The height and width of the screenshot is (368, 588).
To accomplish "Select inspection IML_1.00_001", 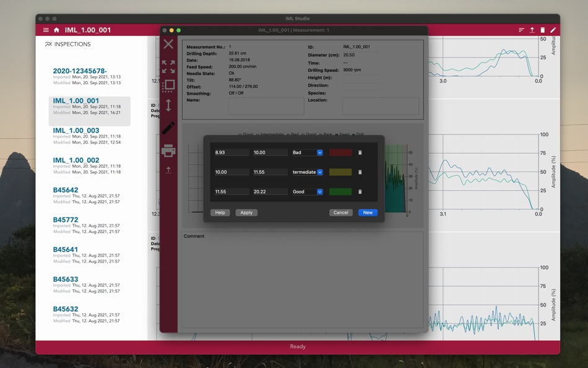I will 90,111.
